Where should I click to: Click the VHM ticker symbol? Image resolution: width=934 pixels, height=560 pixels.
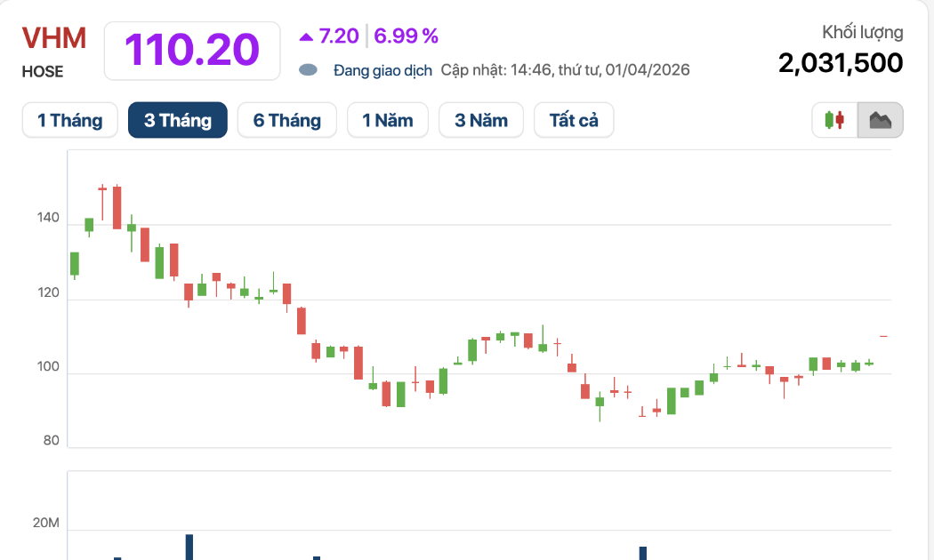tap(54, 38)
